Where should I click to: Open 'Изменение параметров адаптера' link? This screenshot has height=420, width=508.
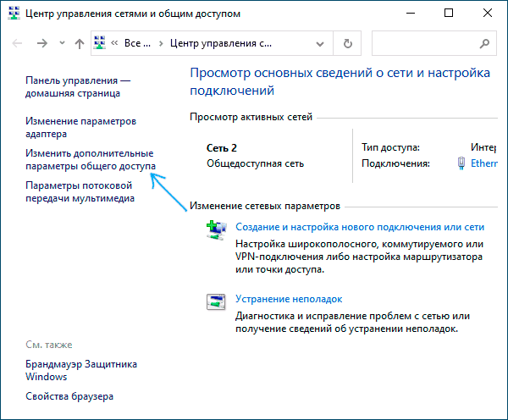81,127
